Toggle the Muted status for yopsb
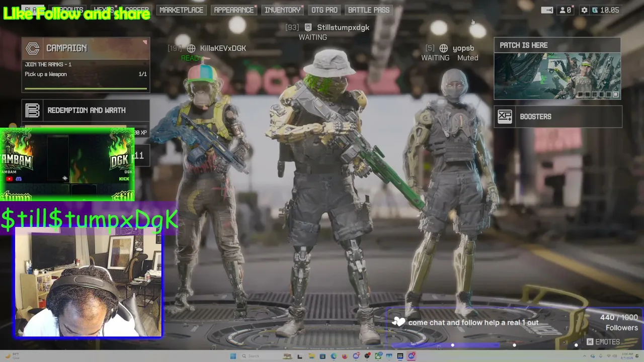 (x=468, y=58)
